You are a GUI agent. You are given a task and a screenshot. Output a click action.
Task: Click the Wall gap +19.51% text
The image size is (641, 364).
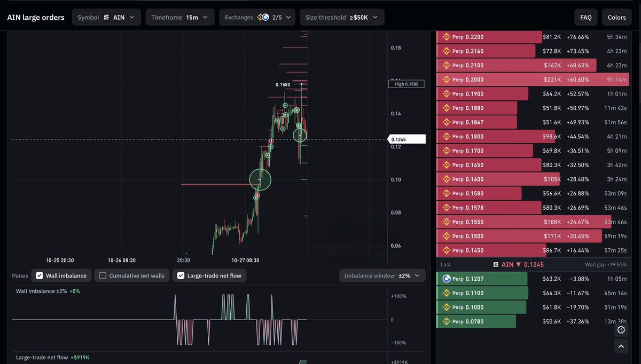(605, 265)
